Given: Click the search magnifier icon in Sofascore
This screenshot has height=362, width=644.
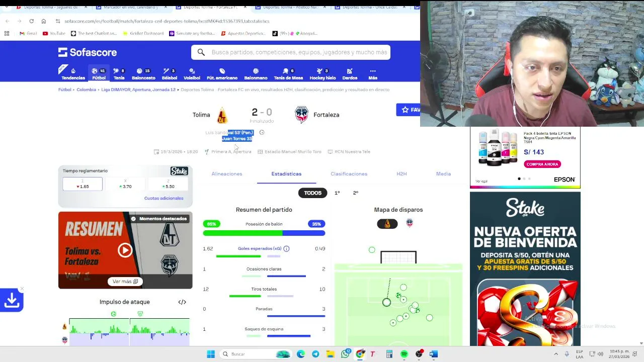Looking at the screenshot, I should [201, 52].
